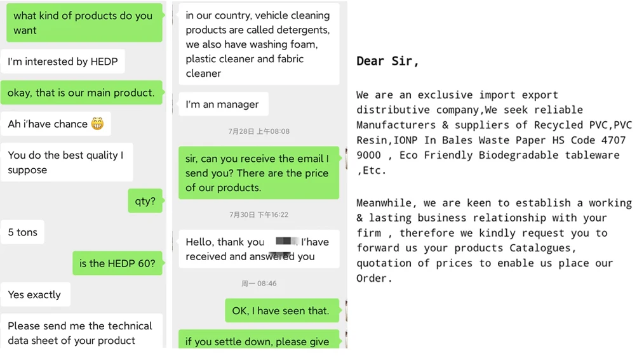Viewport: 644px width, 356px height.
Task: Click the 周一 08:46 timestamp
Action: pyautogui.click(x=258, y=283)
